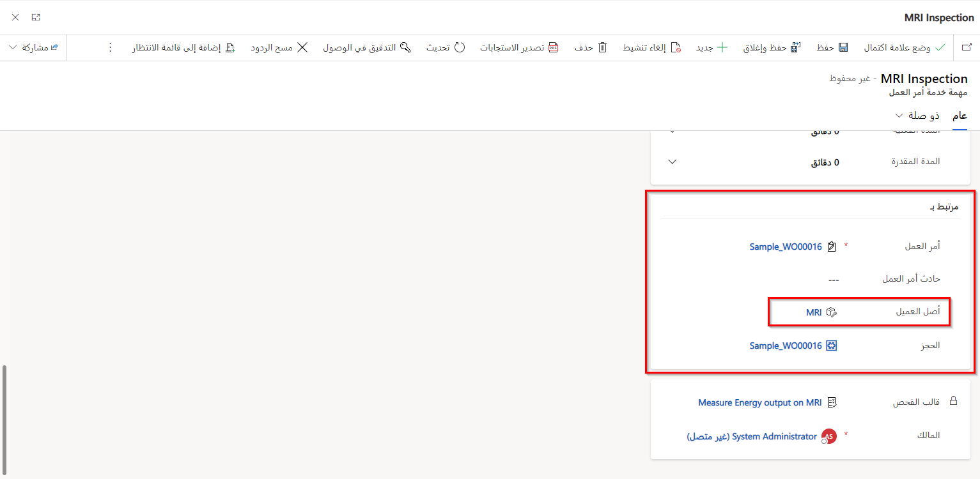Click the New (جديد) toolbar button
Image resolution: width=980 pixels, height=479 pixels.
point(712,48)
